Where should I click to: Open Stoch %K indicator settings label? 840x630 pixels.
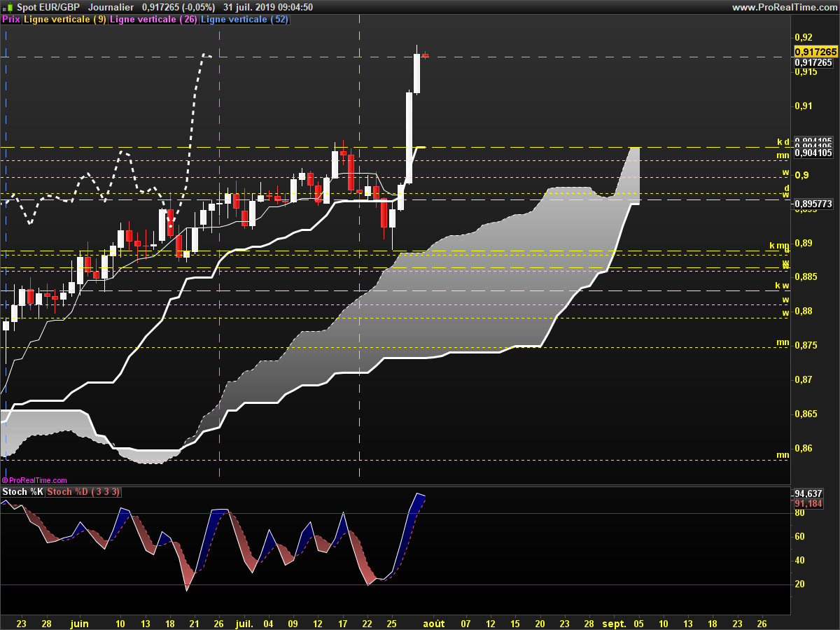click(x=23, y=492)
